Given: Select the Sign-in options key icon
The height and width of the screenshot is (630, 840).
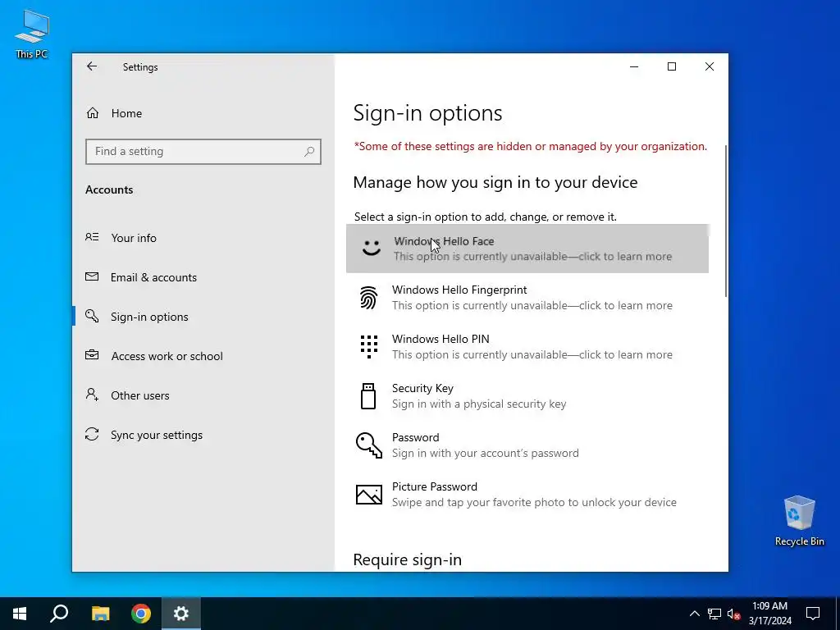Looking at the screenshot, I should point(92,316).
